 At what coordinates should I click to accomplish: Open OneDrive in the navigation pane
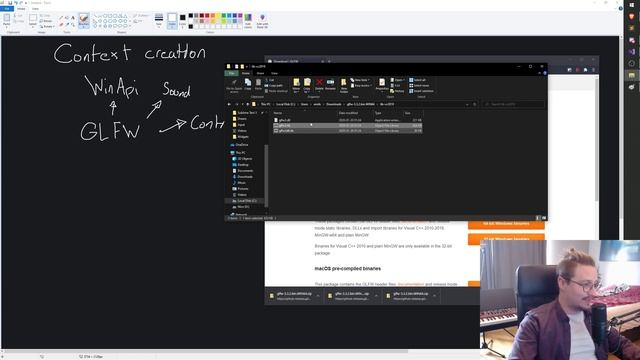coord(239,145)
